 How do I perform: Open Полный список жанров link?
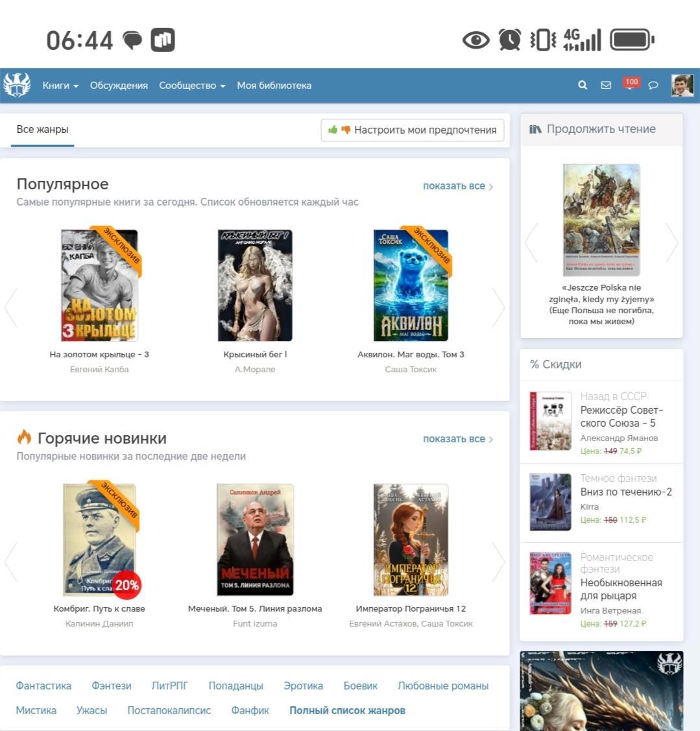pyautogui.click(x=348, y=710)
